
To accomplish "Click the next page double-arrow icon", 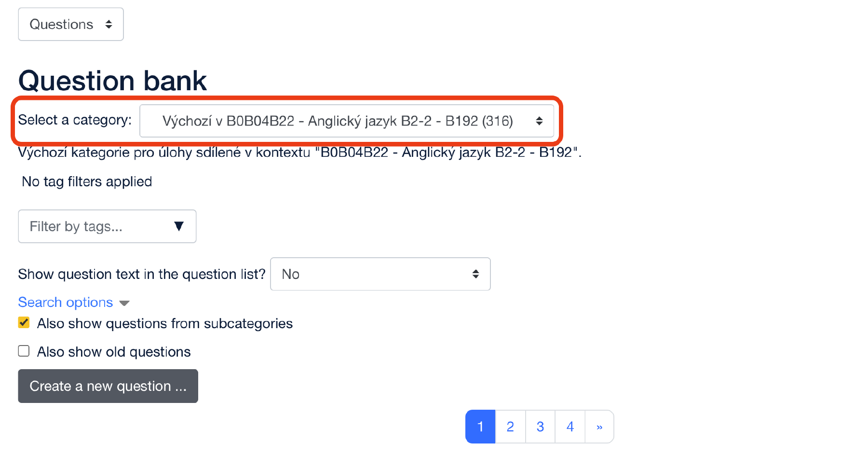I will tap(599, 427).
